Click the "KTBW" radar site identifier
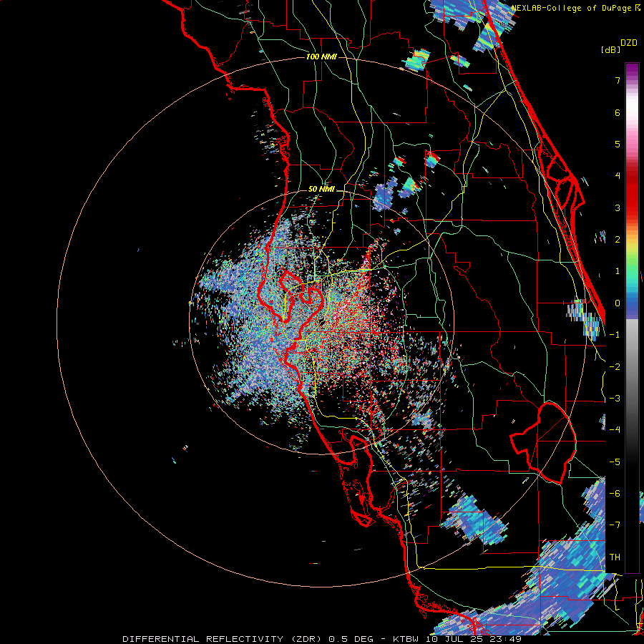The height and width of the screenshot is (644, 644). coord(406,639)
